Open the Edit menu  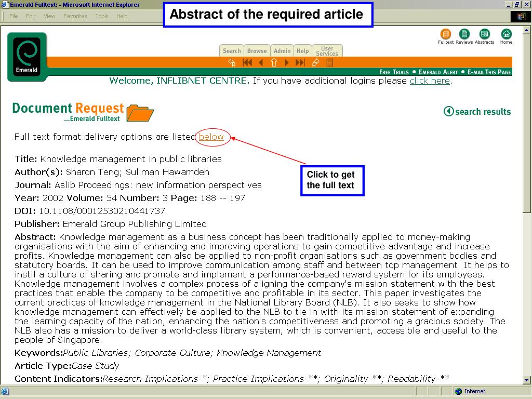pos(31,16)
